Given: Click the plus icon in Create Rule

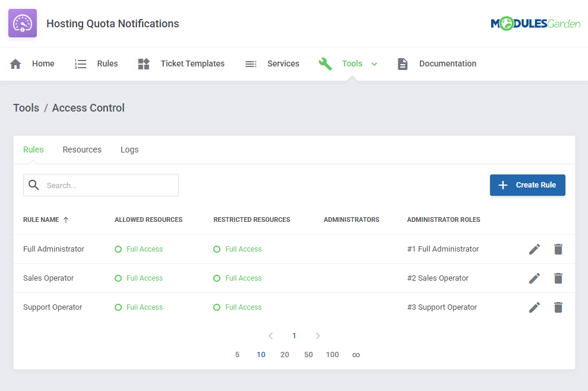Looking at the screenshot, I should pyautogui.click(x=503, y=185).
